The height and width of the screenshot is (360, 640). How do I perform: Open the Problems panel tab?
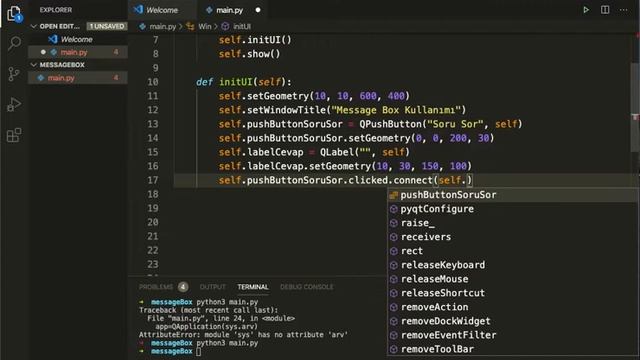click(x=156, y=287)
